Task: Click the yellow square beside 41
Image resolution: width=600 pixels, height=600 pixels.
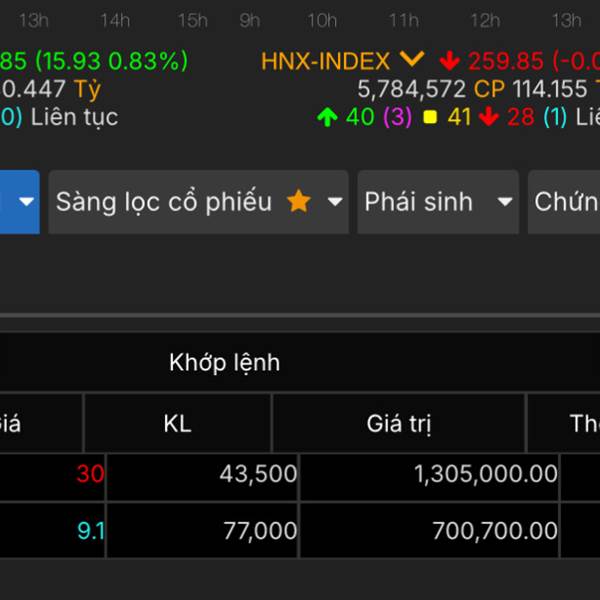Action: point(430,117)
